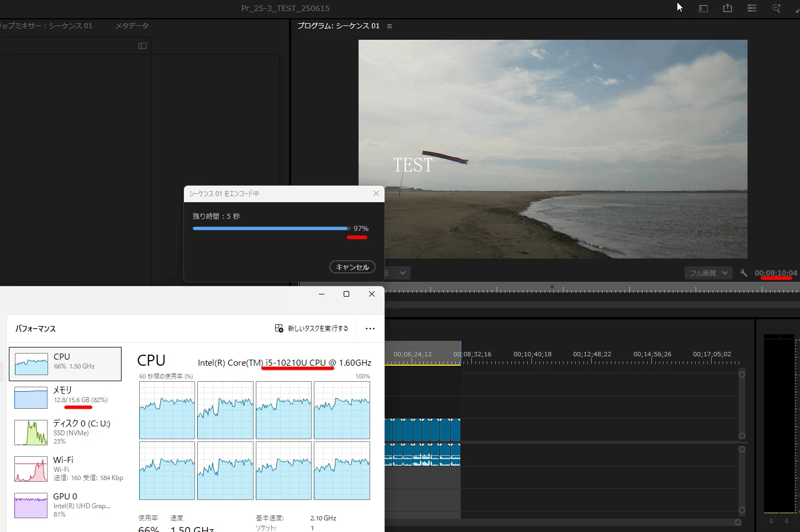Click the 残り時間：5 秒 remaining time text

pyautogui.click(x=216, y=216)
